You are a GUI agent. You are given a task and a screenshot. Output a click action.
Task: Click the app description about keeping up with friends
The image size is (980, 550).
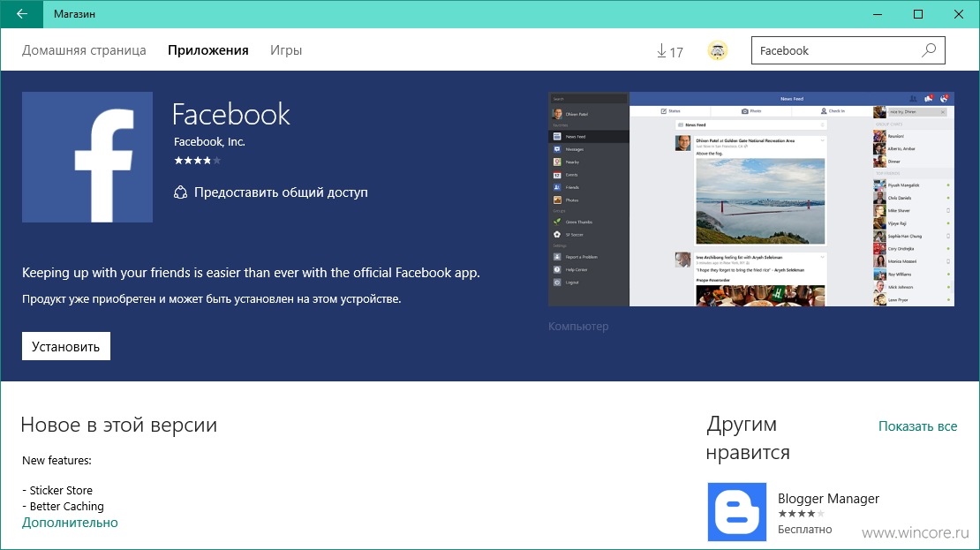click(x=251, y=273)
